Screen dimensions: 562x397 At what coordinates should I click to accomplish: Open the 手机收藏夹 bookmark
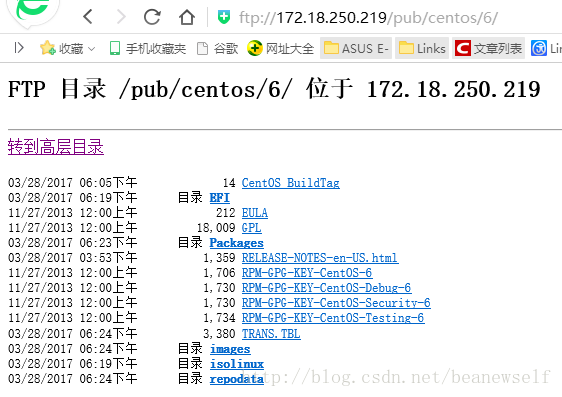pyautogui.click(x=147, y=48)
